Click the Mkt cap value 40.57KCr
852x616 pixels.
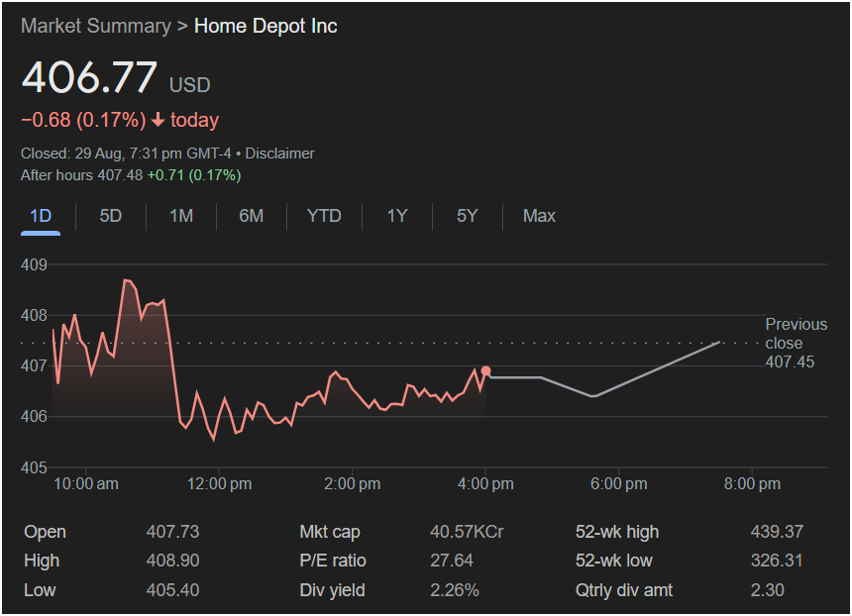click(x=467, y=532)
